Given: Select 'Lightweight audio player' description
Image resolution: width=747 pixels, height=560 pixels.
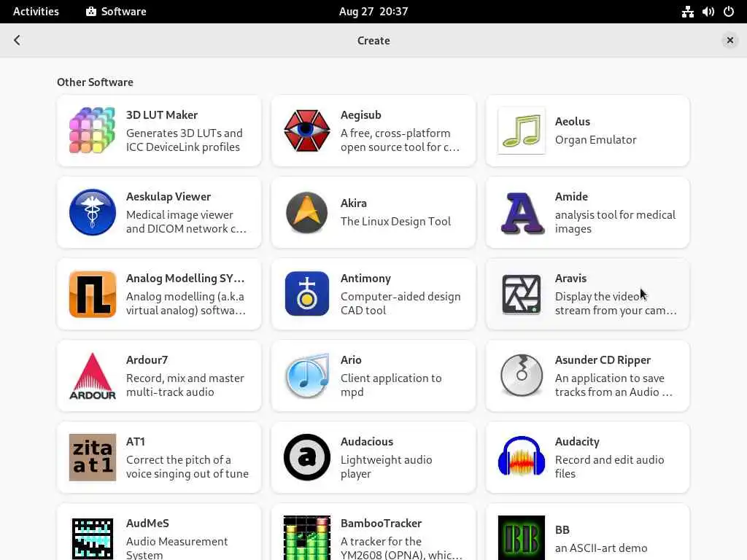Looking at the screenshot, I should pos(386,467).
